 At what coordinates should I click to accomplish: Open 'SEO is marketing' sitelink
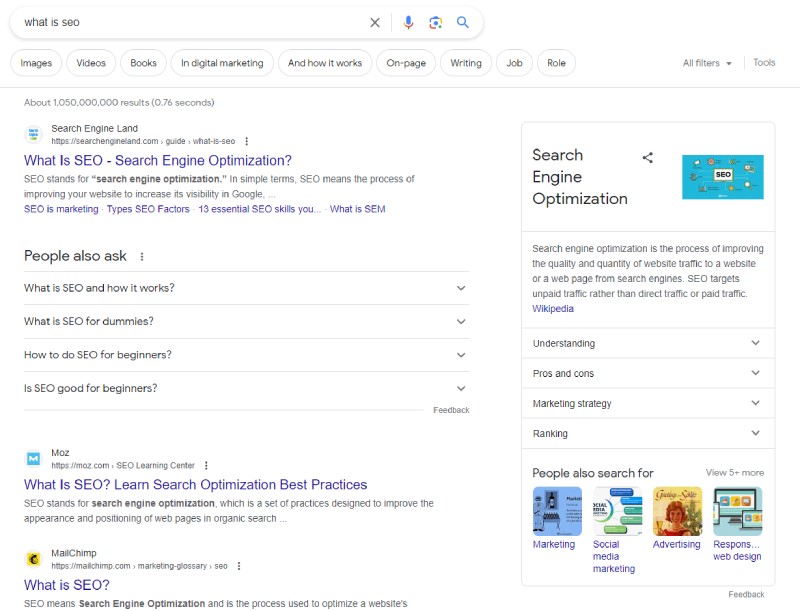[x=61, y=209]
